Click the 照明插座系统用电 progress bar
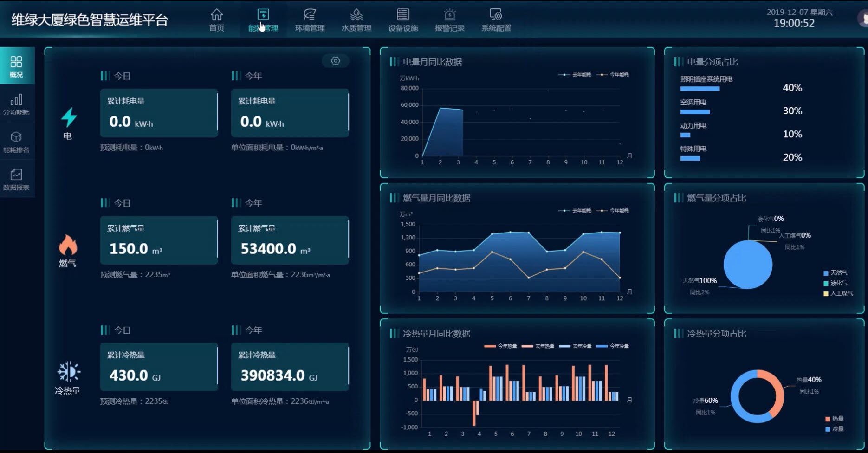Image resolution: width=868 pixels, height=453 pixels. [x=700, y=89]
